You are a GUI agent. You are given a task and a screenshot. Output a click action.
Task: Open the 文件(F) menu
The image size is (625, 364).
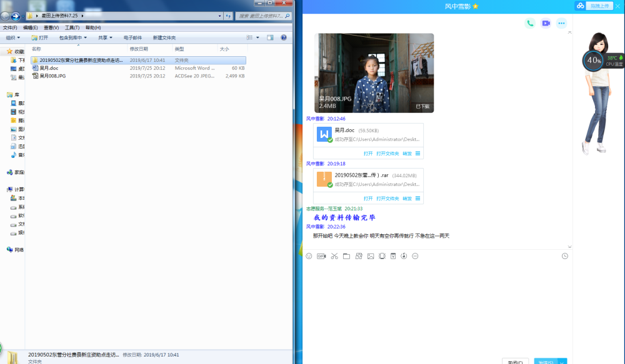tap(10, 27)
